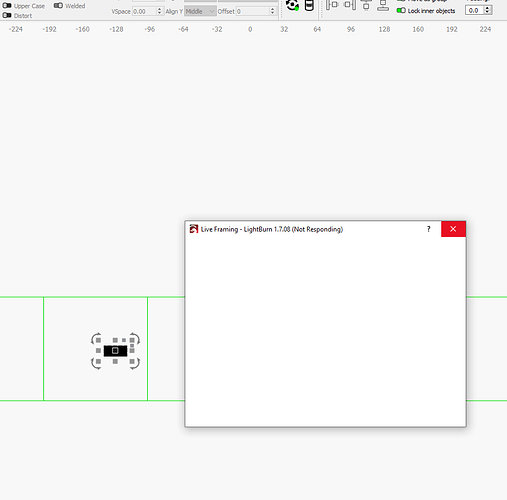Click the dock-to-top alignment icon
Screen dimensions: 507x500
pos(366,5)
